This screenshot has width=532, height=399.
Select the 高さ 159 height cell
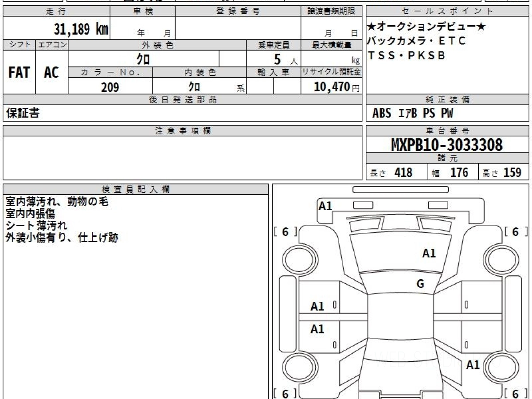pyautogui.click(x=504, y=172)
